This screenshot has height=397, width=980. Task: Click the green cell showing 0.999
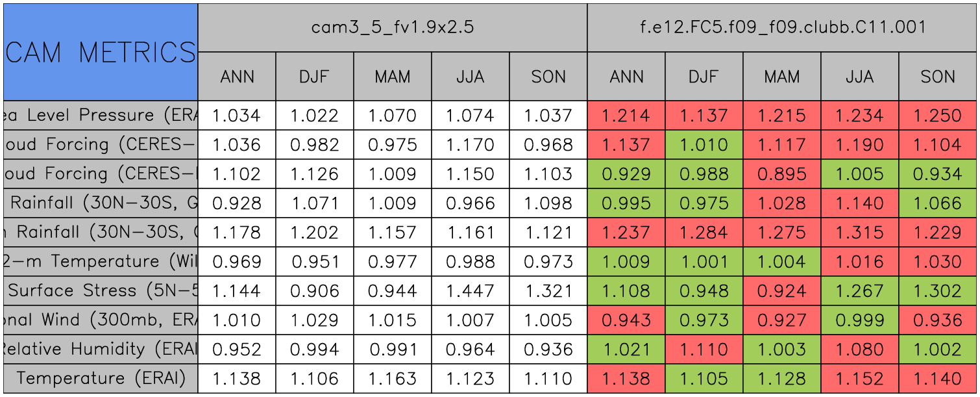(859, 320)
